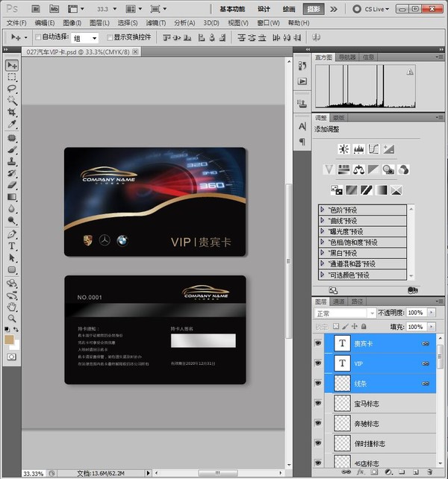Toggle Quick Mask mode

point(12,357)
